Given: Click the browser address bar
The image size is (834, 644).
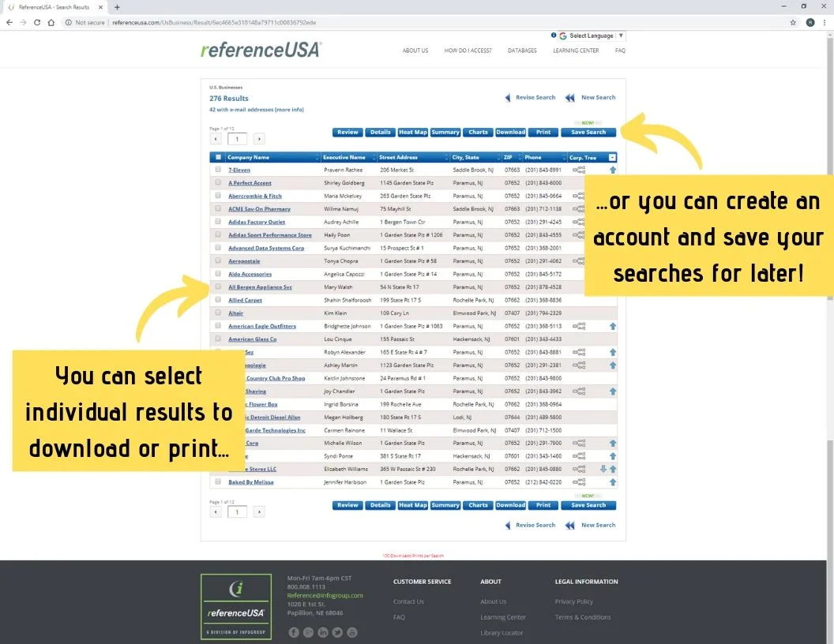Looking at the screenshot, I should click(426, 22).
